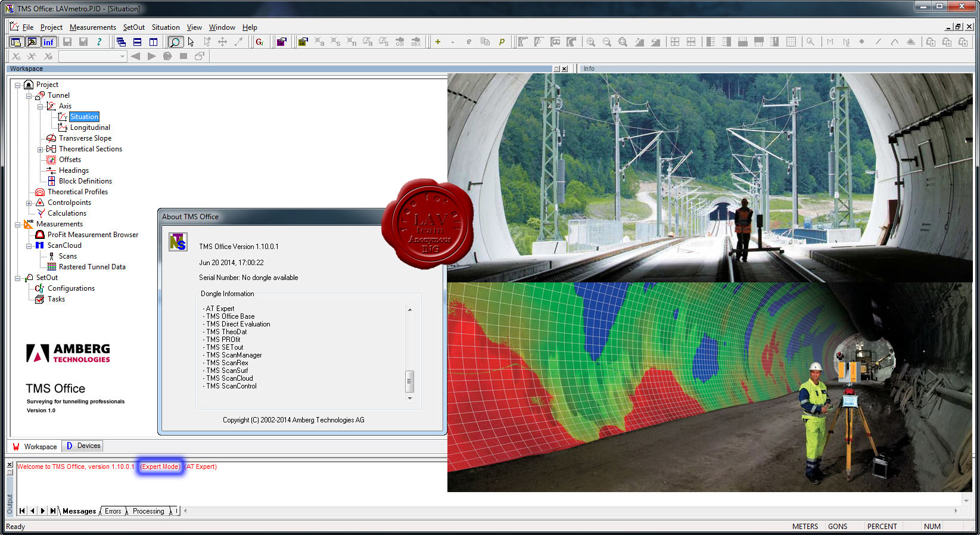This screenshot has height=535, width=980.
Task: Tile windows horizontally via toolbar icon
Action: 137,42
